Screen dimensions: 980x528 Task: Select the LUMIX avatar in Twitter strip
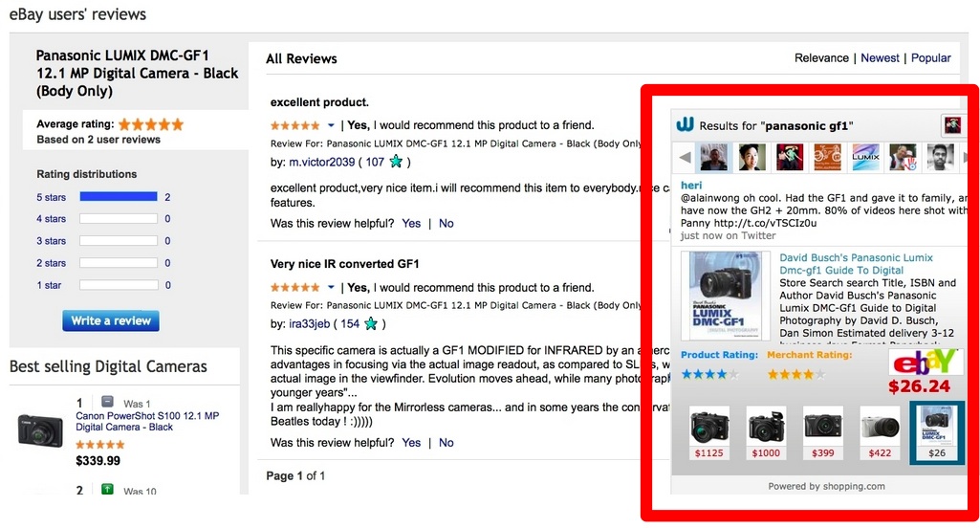[865, 157]
